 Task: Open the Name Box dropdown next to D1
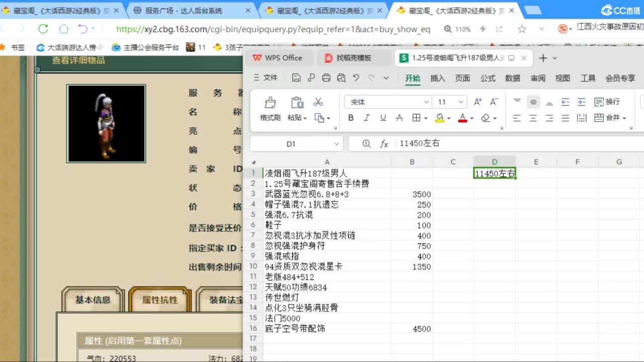(x=337, y=144)
